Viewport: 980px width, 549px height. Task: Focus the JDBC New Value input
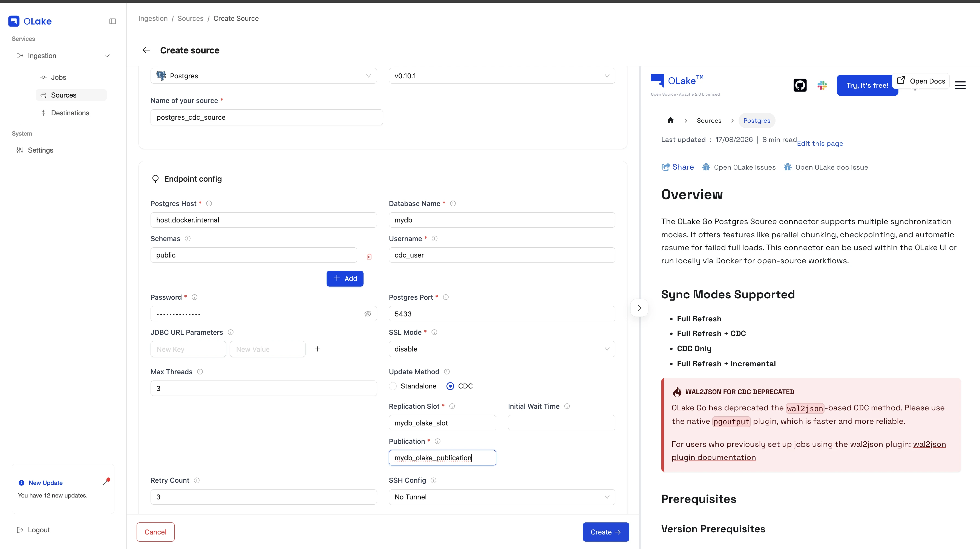pyautogui.click(x=267, y=349)
